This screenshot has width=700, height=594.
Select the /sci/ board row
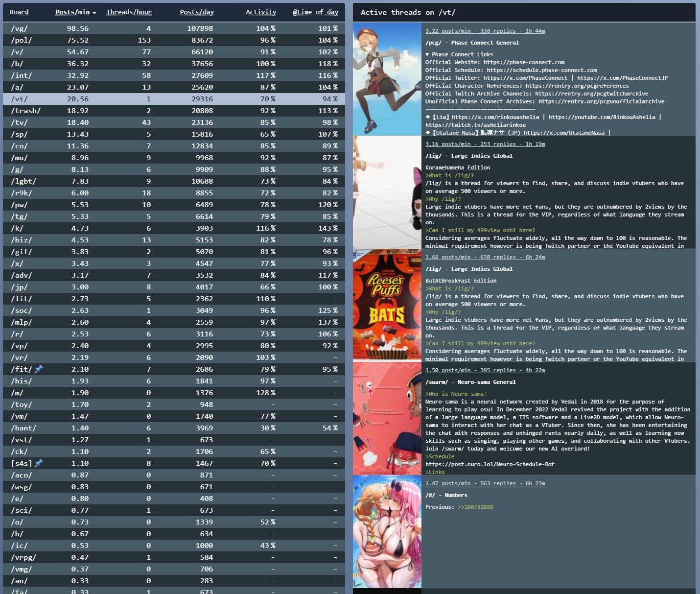[x=174, y=510]
